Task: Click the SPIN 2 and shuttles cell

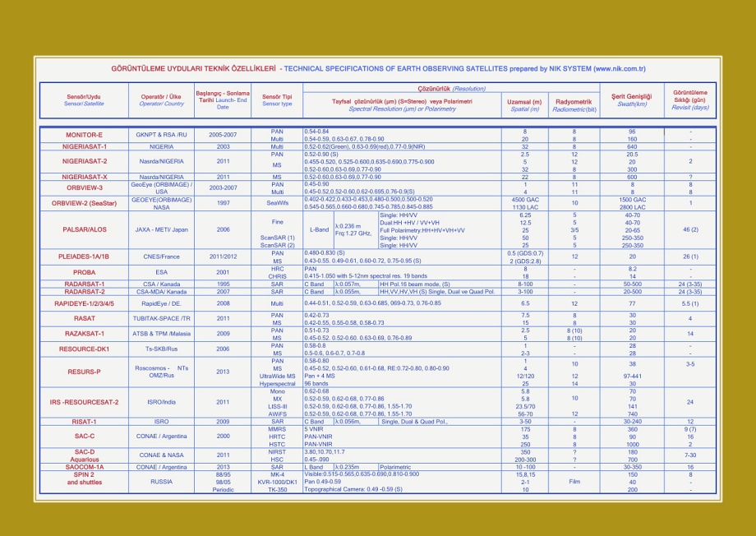Action: coord(84,478)
